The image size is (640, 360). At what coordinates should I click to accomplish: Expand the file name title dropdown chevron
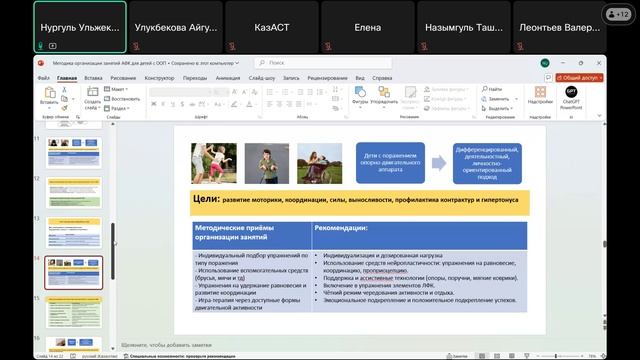pyautogui.click(x=237, y=63)
